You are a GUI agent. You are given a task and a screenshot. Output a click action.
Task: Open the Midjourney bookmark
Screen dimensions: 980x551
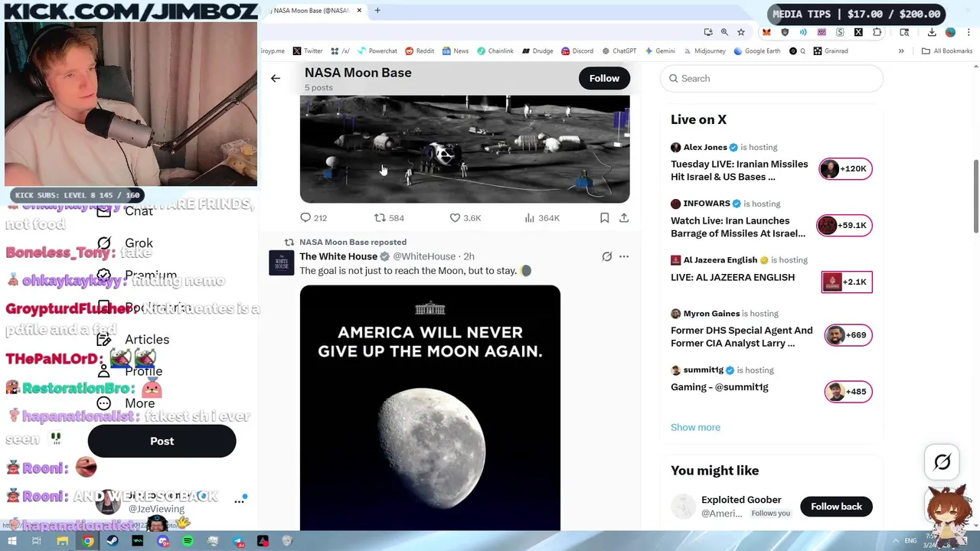tap(704, 51)
